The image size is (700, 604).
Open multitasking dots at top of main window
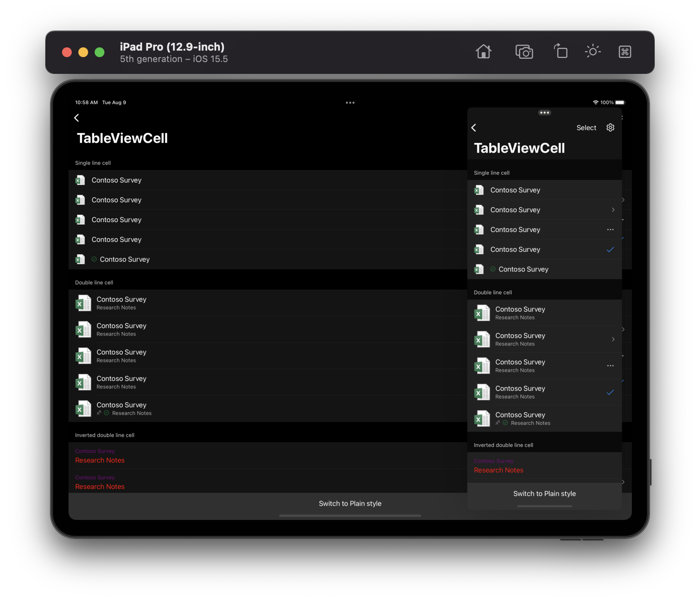(x=350, y=103)
